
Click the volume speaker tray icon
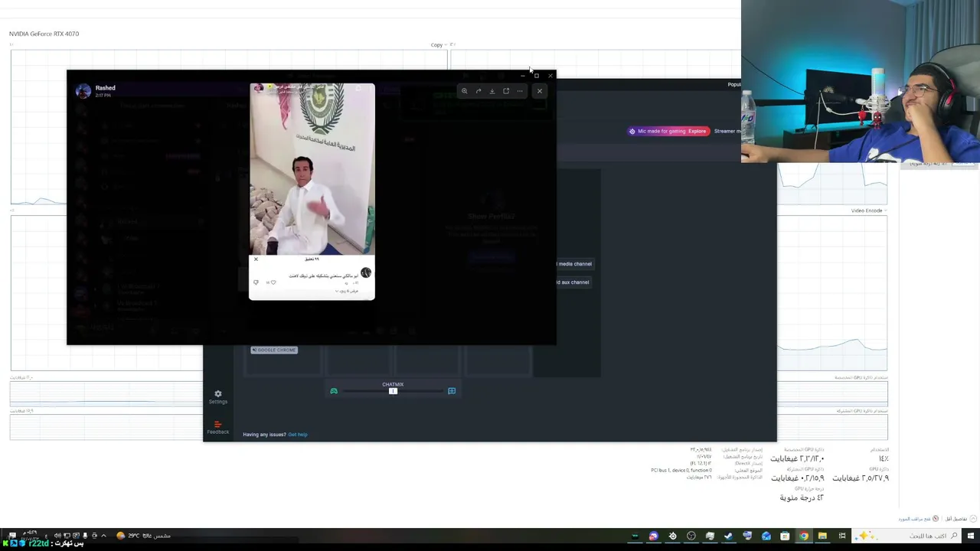(57, 536)
